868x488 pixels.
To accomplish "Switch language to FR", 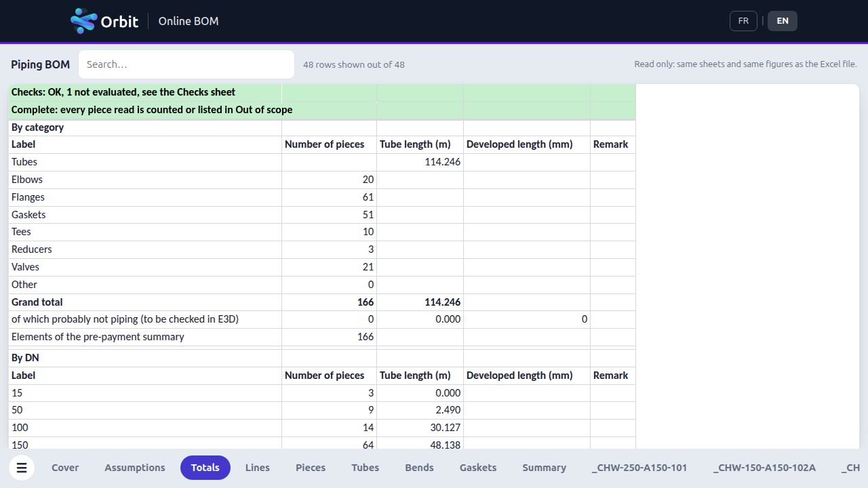I will (743, 21).
